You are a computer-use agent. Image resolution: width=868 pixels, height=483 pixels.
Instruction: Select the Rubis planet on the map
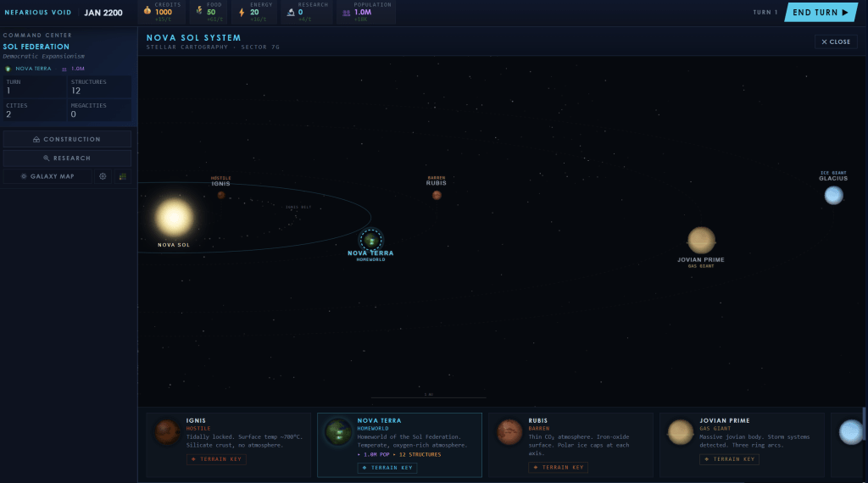click(x=437, y=195)
